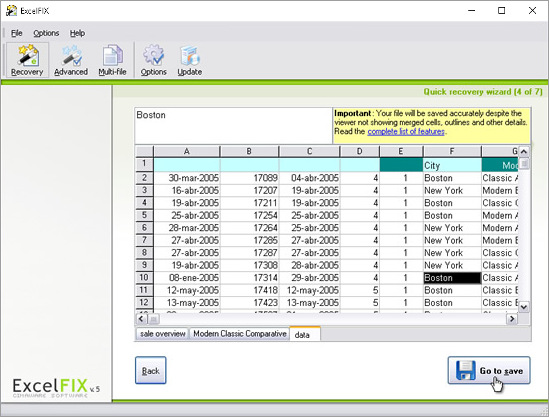The height and width of the screenshot is (417, 549).
Task: Select the data sheet tab
Action: (305, 334)
